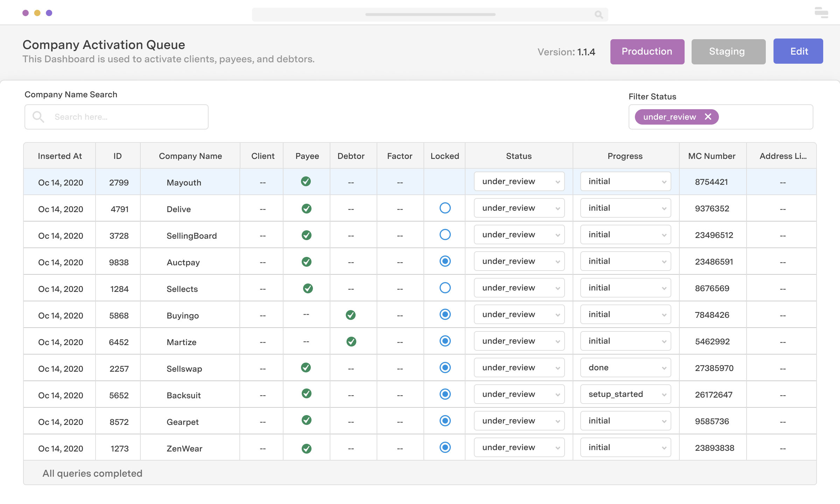Select the Locked radio button for Auctpay

pos(444,261)
